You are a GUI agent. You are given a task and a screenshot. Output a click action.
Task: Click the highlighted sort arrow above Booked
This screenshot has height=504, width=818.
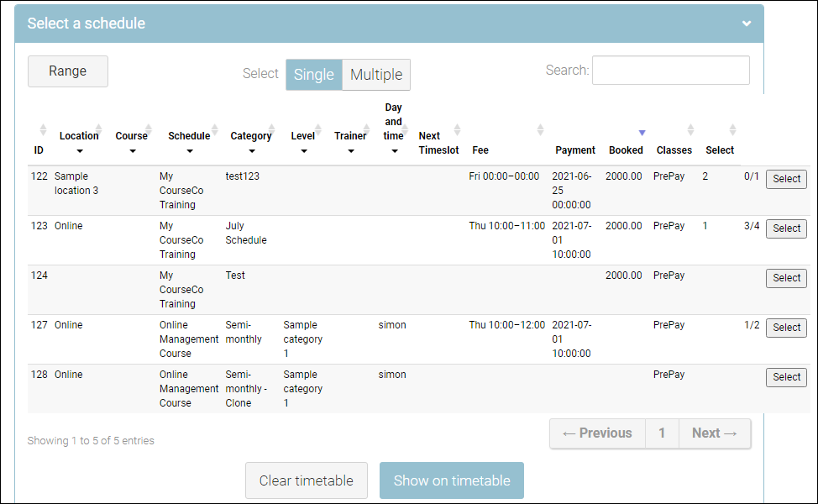(642, 133)
